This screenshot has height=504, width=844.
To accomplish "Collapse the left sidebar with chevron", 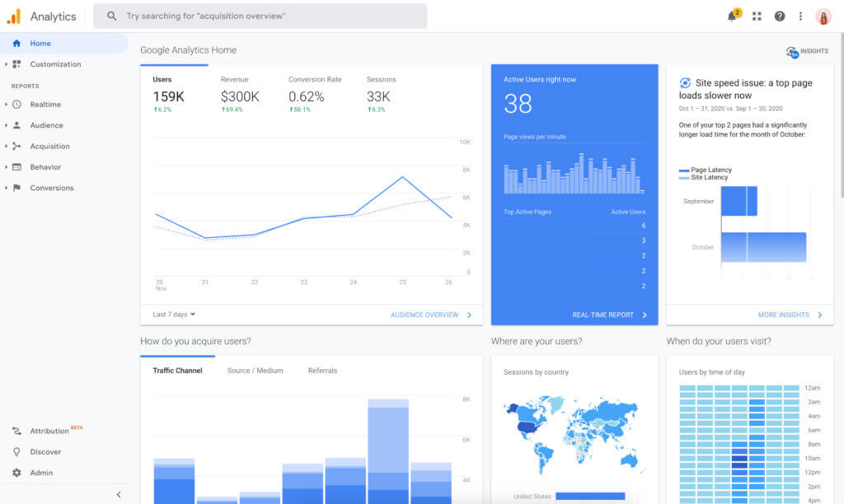I will (119, 494).
